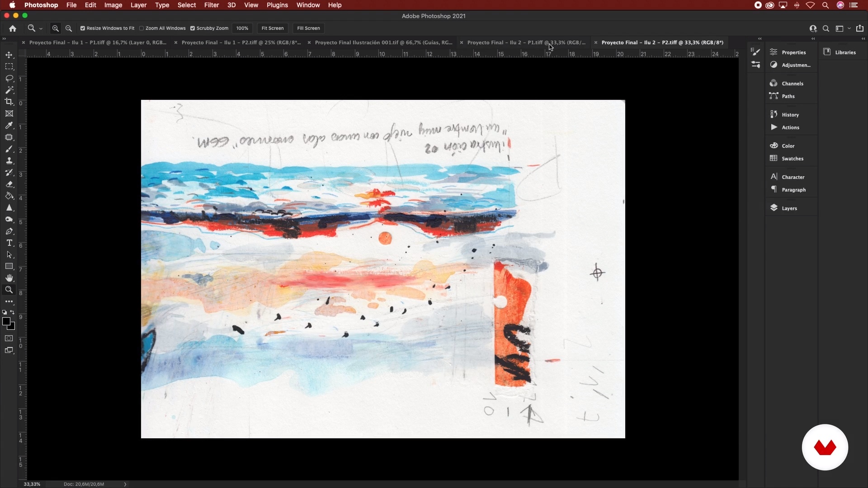Image resolution: width=868 pixels, height=488 pixels.
Task: Expand the status bar info arrow
Action: tap(125, 484)
